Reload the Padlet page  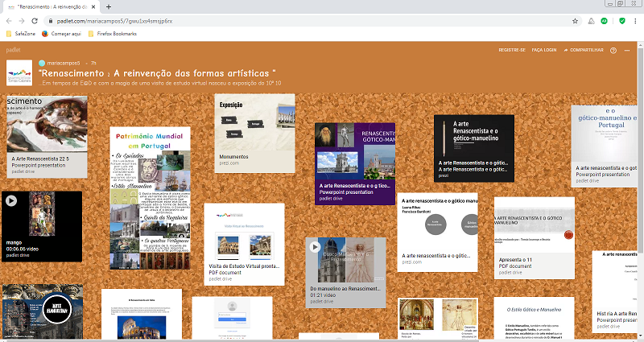tap(35, 21)
